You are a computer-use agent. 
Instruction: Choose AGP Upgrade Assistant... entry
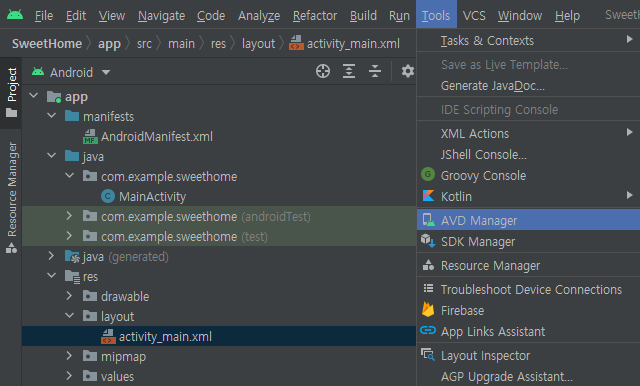coord(529,376)
